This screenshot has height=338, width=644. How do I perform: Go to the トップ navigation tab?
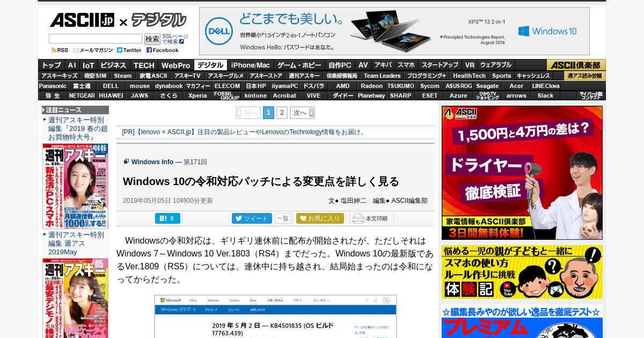(52, 65)
